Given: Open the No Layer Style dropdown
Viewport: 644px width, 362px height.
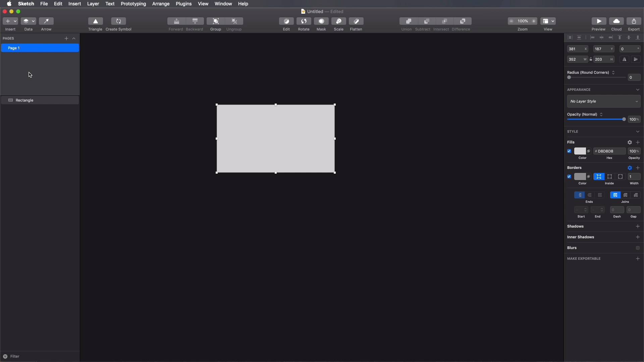Looking at the screenshot, I should coord(604,101).
